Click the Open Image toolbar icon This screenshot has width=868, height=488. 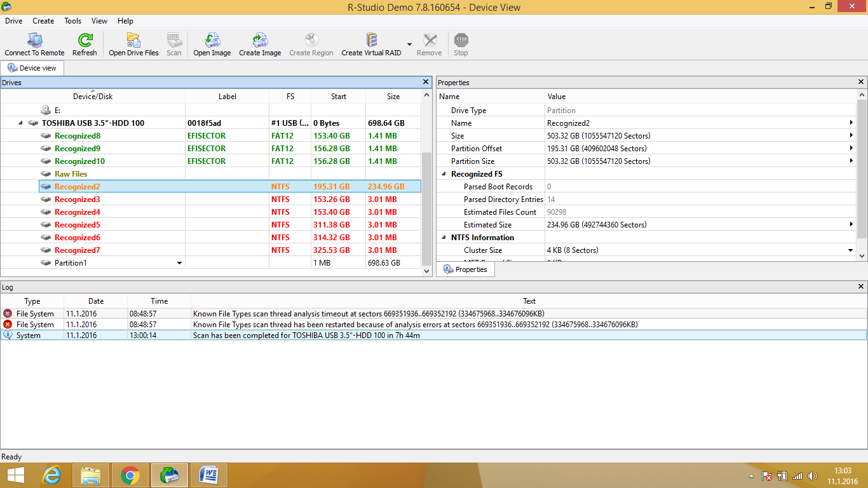(212, 40)
